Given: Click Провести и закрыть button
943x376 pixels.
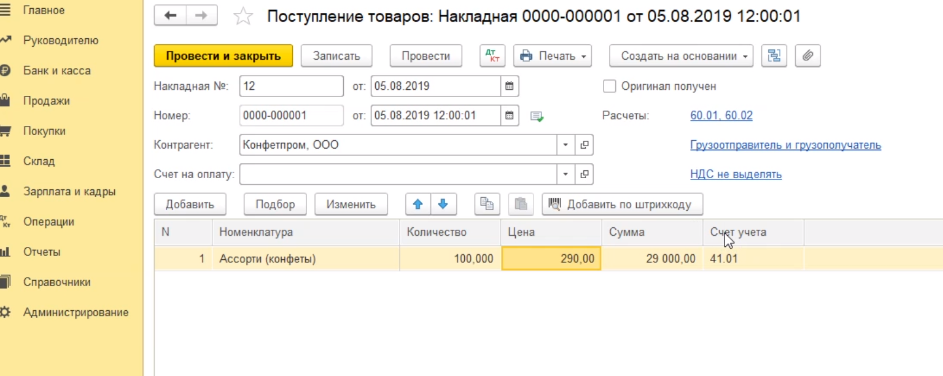Looking at the screenshot, I should click(223, 56).
